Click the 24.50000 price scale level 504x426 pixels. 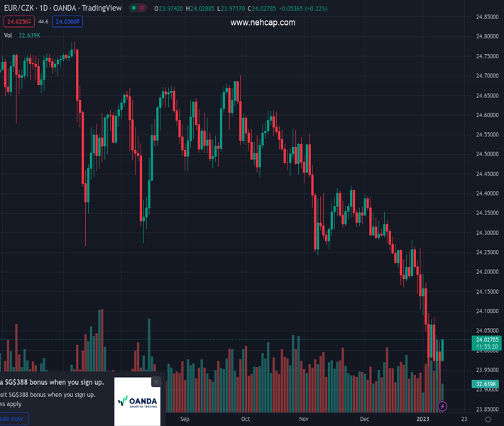pyautogui.click(x=487, y=154)
